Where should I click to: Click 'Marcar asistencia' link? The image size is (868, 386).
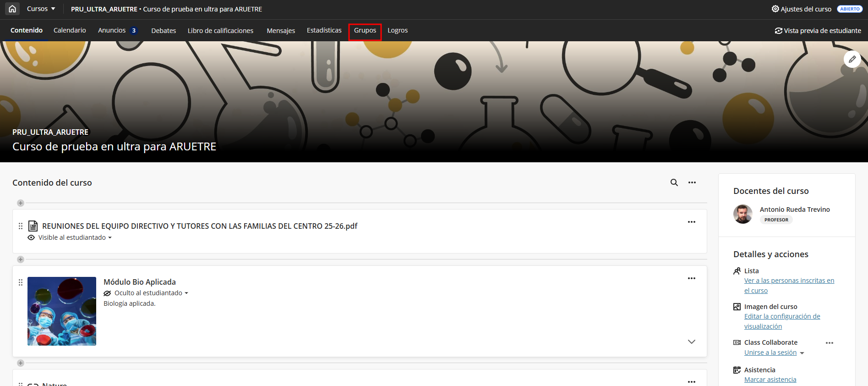click(x=770, y=380)
